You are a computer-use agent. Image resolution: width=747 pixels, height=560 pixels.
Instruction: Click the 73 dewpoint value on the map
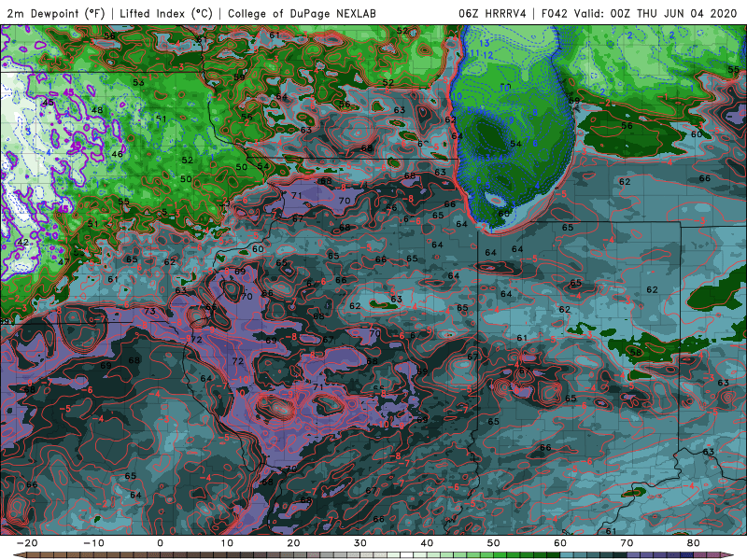coord(149,311)
